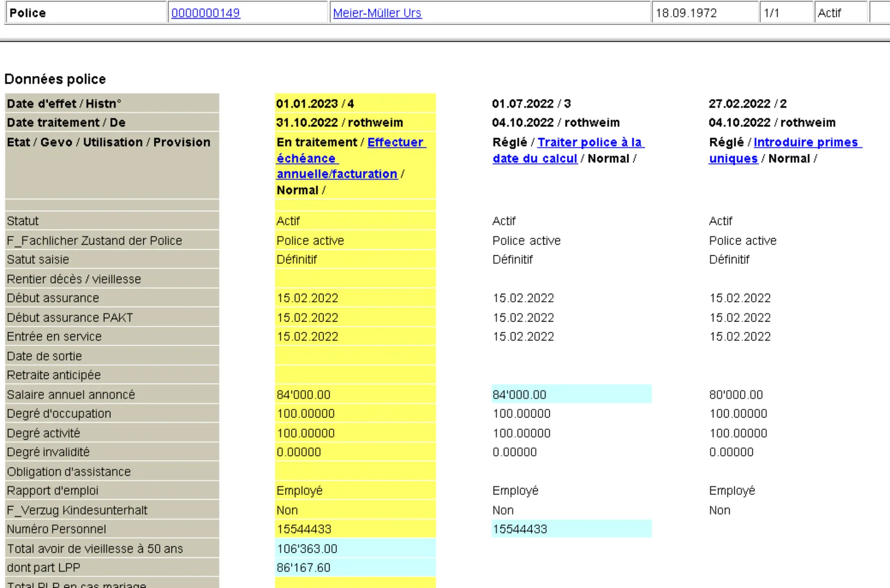Select the 01.01.2023 / 4 history column header
This screenshot has width=890, height=588.
pos(315,103)
